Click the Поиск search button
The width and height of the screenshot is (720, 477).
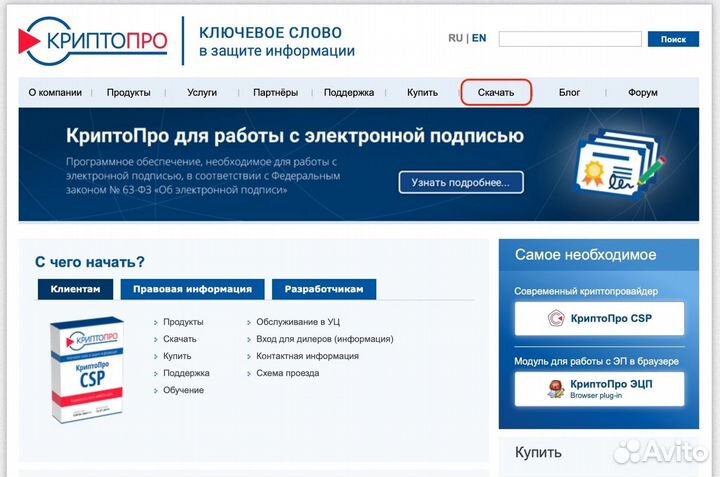[x=673, y=39]
